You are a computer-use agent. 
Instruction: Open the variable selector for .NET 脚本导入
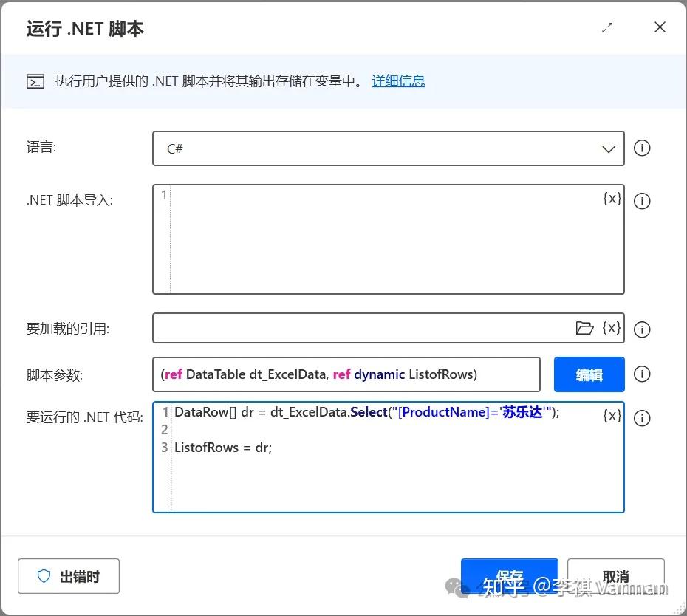(x=612, y=198)
